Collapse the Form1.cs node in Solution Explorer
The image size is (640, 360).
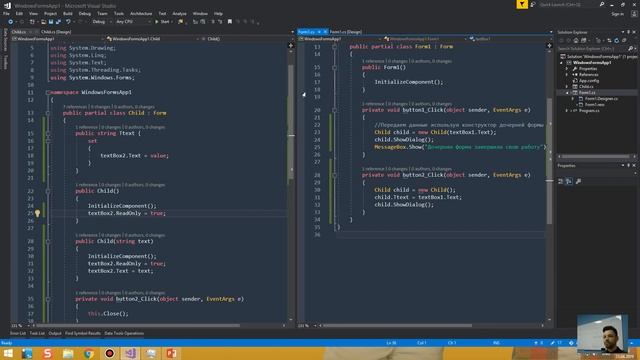click(567, 93)
